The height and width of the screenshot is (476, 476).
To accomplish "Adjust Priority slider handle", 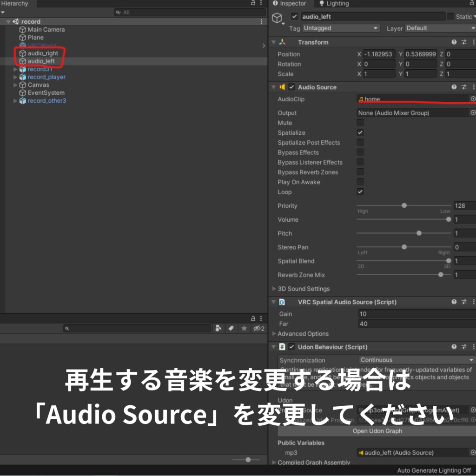I will pyautogui.click(x=404, y=205).
